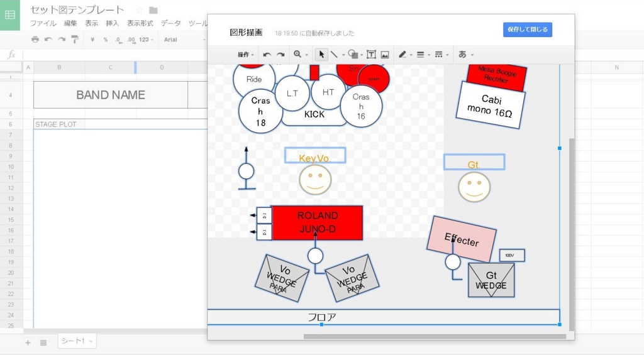Open the Arial font dropdown
The width and height of the screenshot is (644, 355).
tap(184, 40)
